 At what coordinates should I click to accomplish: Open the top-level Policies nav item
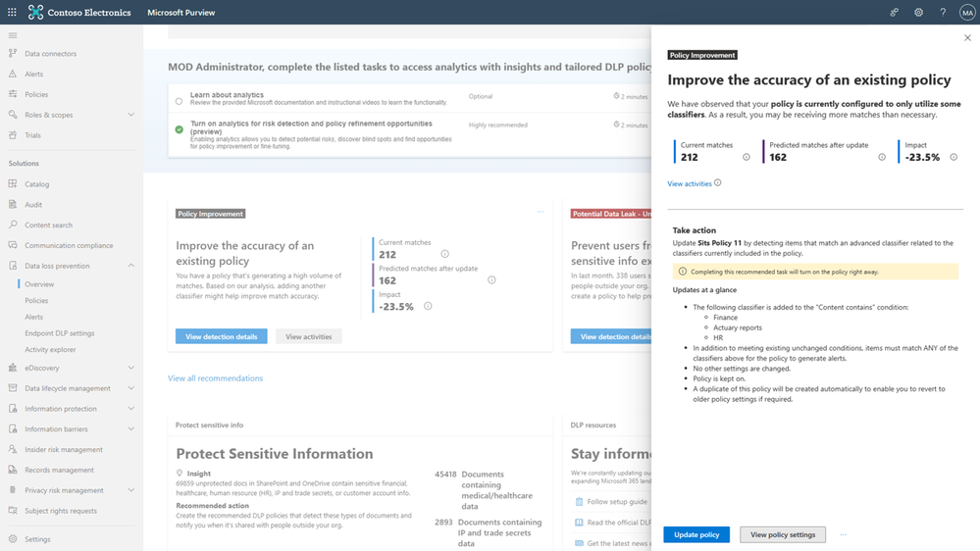(36, 94)
